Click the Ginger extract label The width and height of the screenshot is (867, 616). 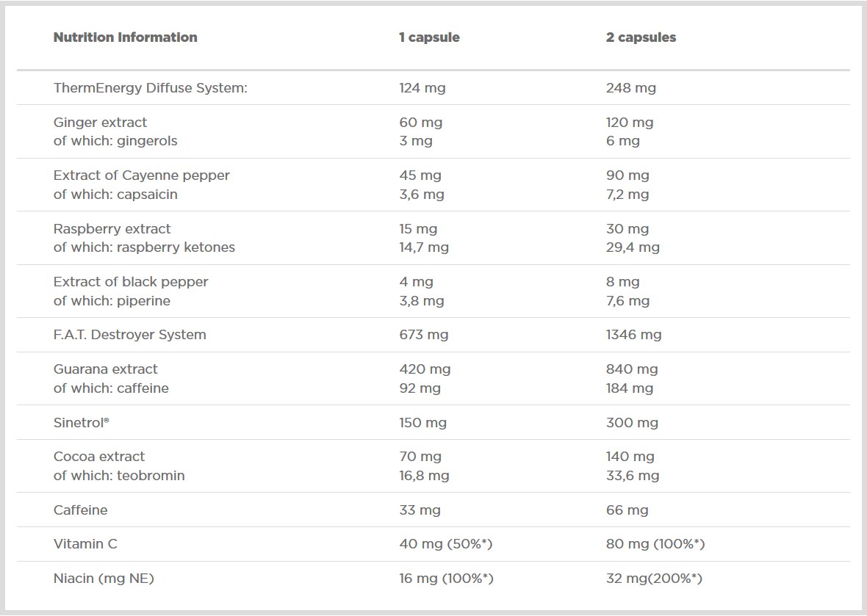(x=100, y=123)
